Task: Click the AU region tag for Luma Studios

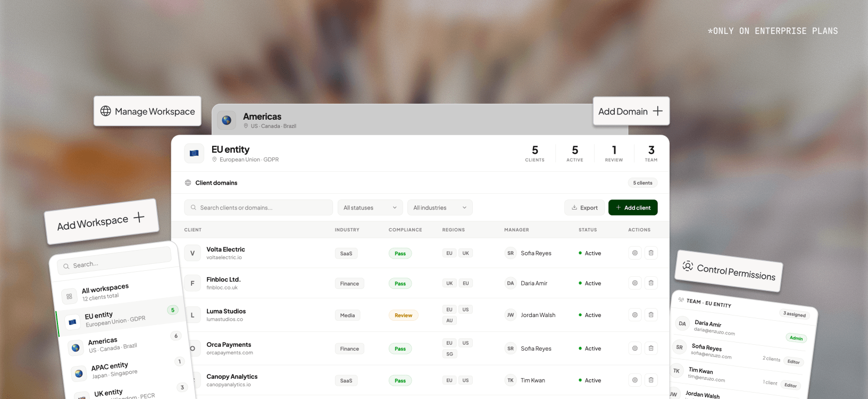Action: pos(449,320)
